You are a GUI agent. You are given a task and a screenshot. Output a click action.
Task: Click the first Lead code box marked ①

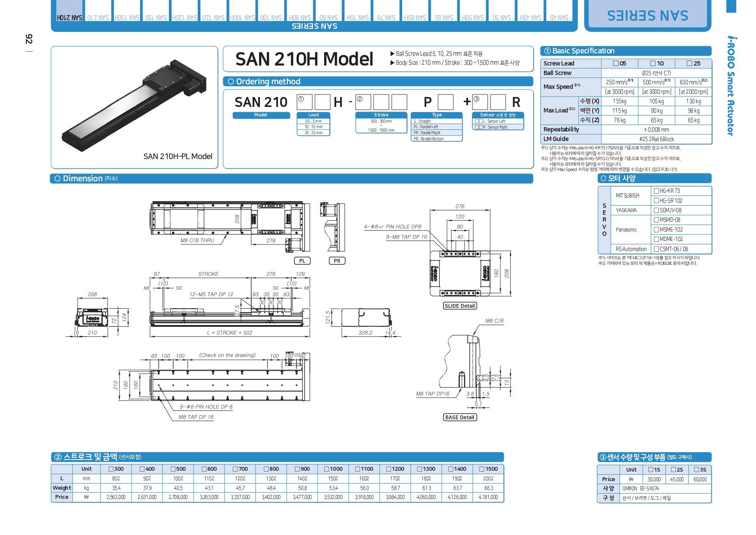click(x=305, y=102)
